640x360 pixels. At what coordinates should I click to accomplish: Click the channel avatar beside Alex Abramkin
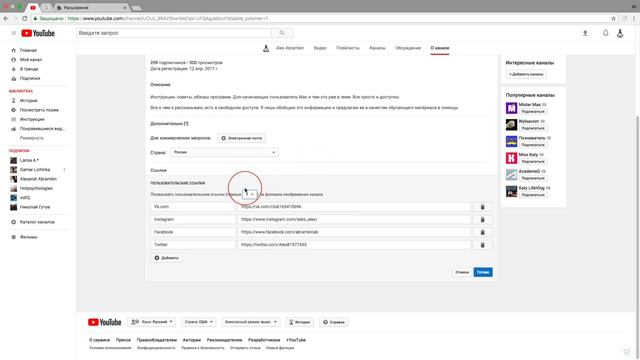pyautogui.click(x=266, y=48)
